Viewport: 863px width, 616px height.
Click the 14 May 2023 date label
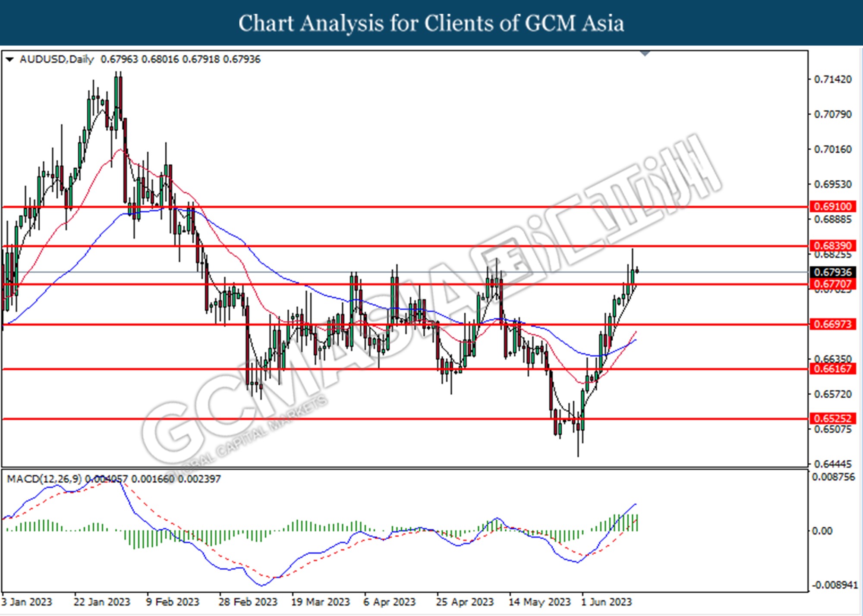(539, 602)
